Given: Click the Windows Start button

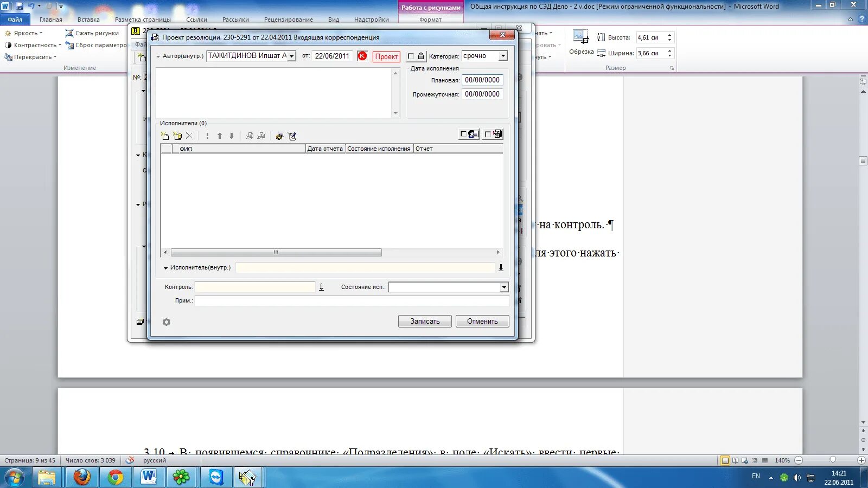Looking at the screenshot, I should [x=15, y=477].
